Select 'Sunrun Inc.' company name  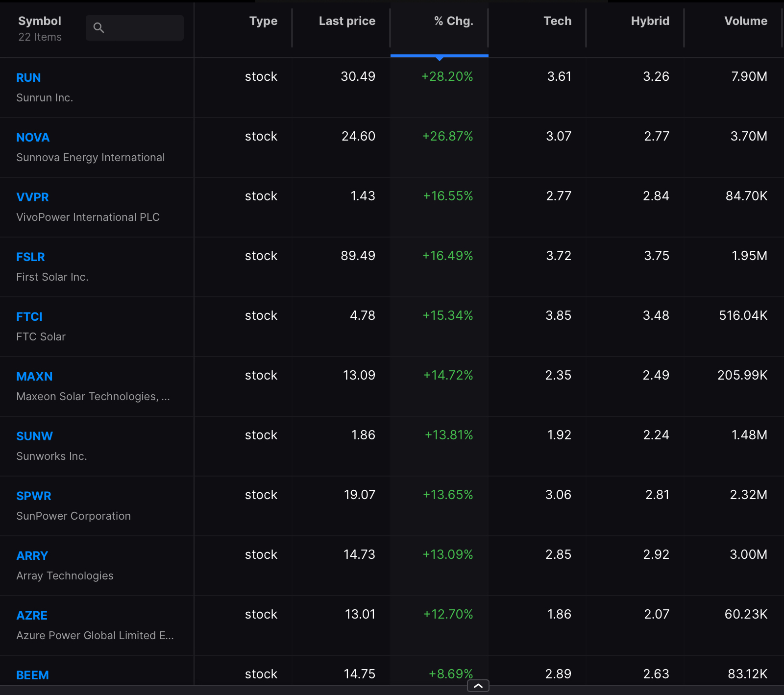point(45,98)
